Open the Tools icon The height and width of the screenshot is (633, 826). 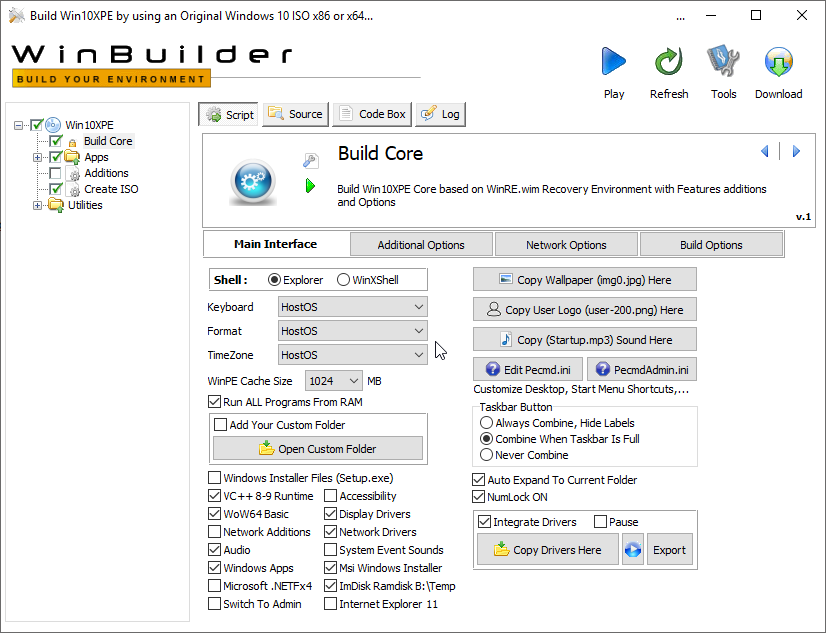[x=723, y=61]
